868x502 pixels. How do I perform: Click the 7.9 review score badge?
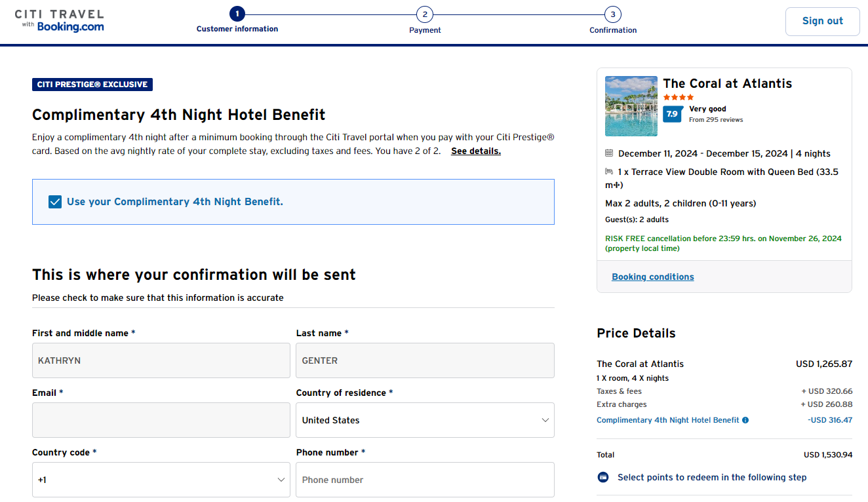click(x=673, y=113)
